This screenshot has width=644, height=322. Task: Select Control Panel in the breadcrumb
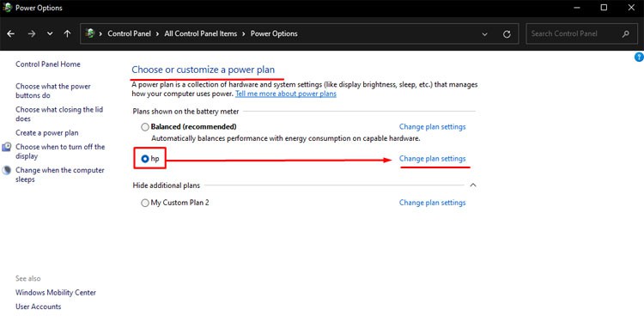click(x=129, y=33)
